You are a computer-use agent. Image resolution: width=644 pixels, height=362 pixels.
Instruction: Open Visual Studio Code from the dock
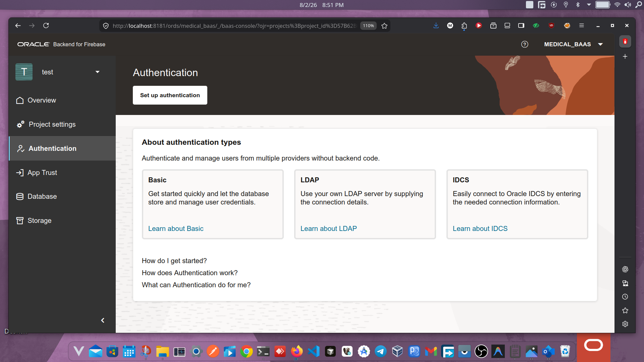314,352
